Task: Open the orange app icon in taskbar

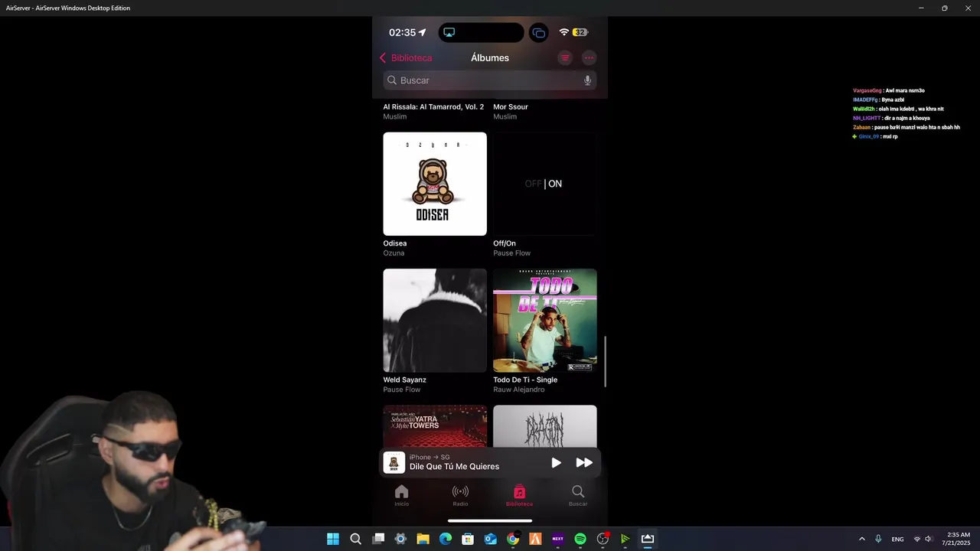Action: 535,539
